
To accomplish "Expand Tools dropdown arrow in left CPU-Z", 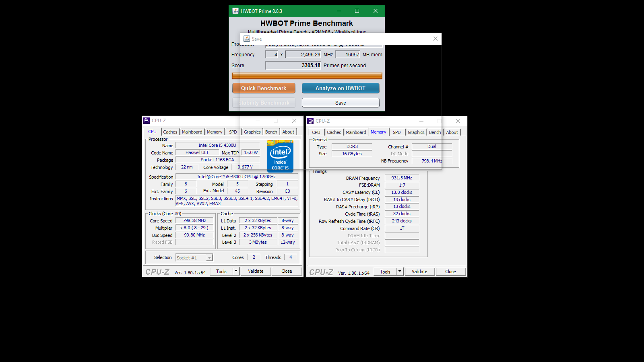I will point(236,271).
